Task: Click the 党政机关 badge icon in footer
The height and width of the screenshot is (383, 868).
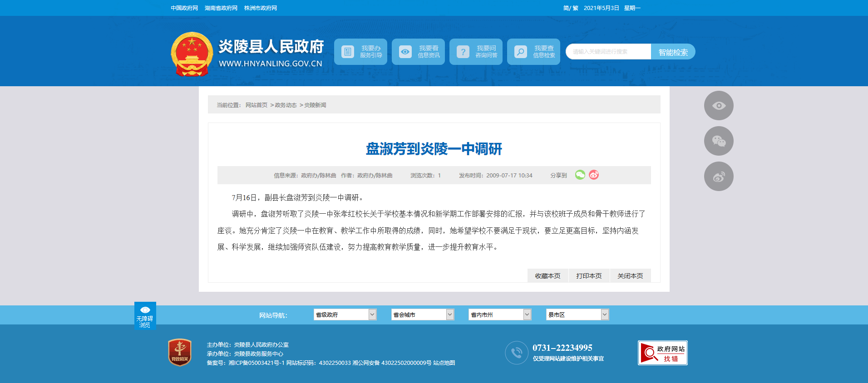Action: pos(180,353)
